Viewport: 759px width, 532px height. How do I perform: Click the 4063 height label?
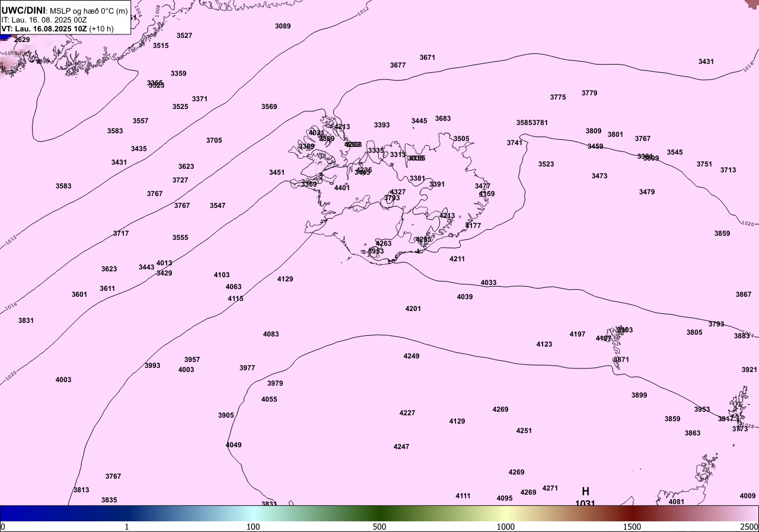tap(234, 287)
